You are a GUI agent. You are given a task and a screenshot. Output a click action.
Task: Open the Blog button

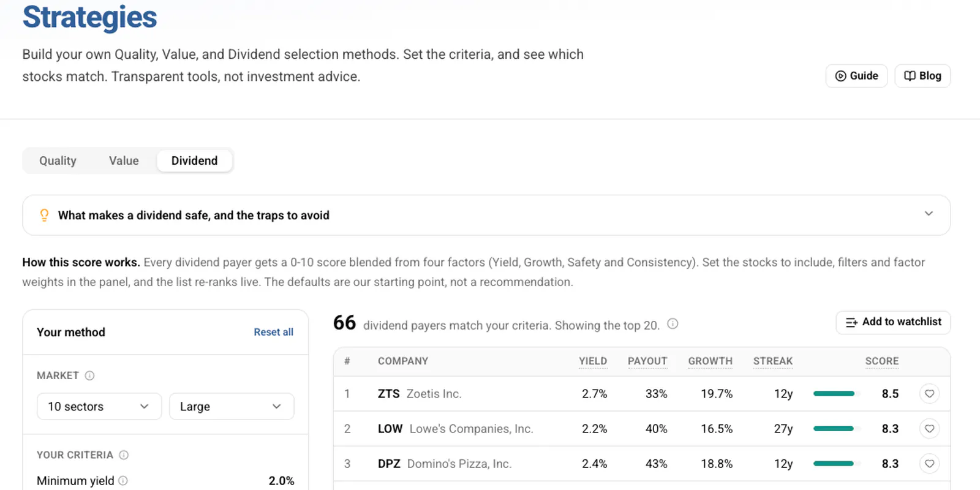coord(922,76)
